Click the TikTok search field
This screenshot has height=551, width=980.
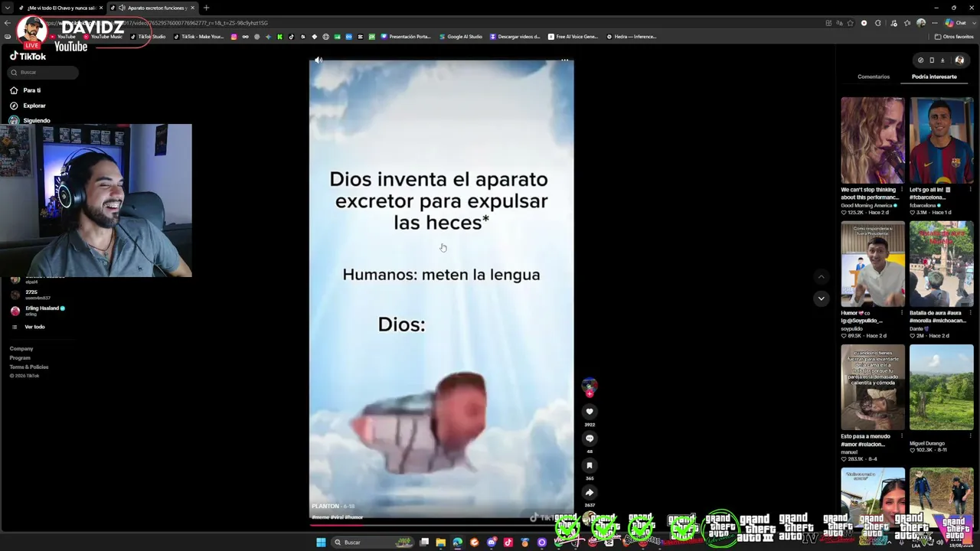44,72
